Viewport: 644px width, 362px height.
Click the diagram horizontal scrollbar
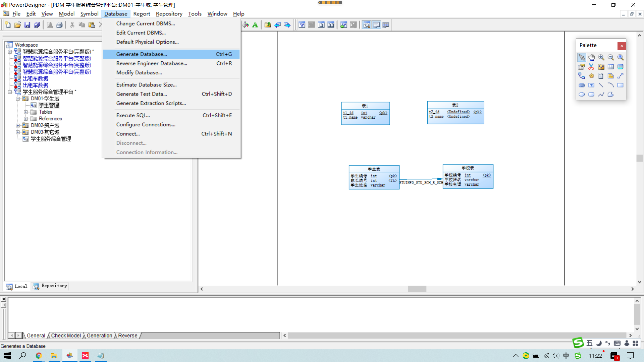click(x=417, y=289)
